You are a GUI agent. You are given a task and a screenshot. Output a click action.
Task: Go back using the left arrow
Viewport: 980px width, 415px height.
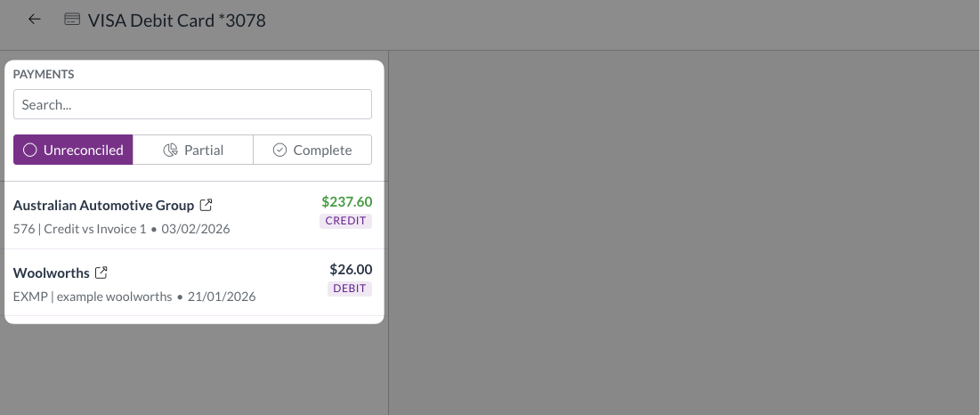coord(35,19)
